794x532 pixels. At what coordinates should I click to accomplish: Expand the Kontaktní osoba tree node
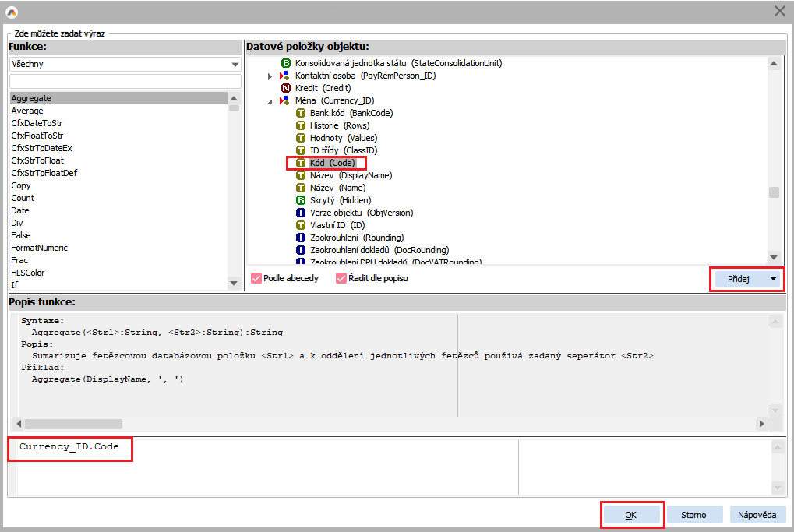click(x=270, y=76)
